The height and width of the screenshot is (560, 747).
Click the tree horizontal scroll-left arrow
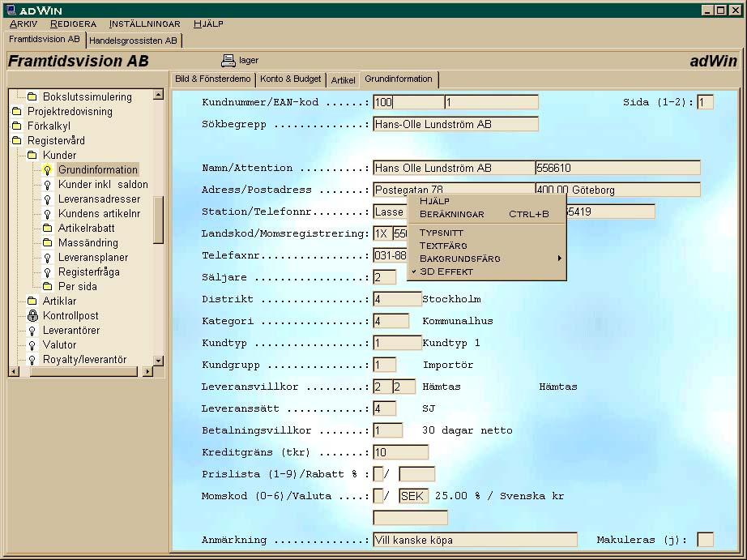pyautogui.click(x=15, y=371)
